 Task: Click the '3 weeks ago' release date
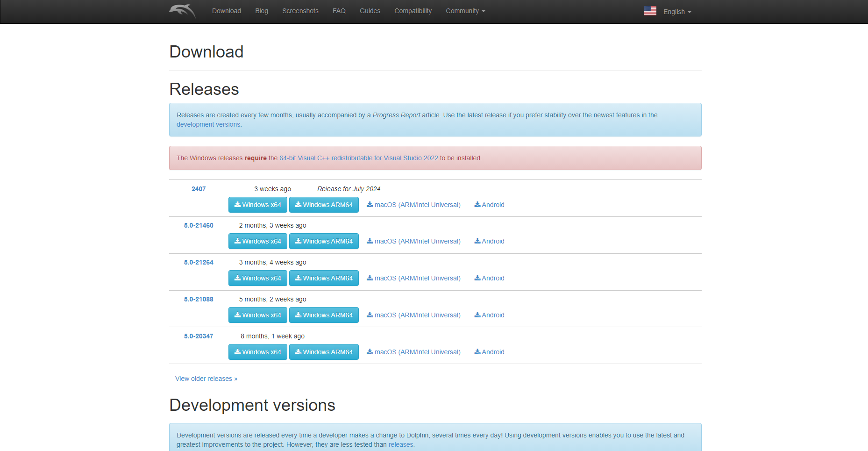[x=272, y=189]
